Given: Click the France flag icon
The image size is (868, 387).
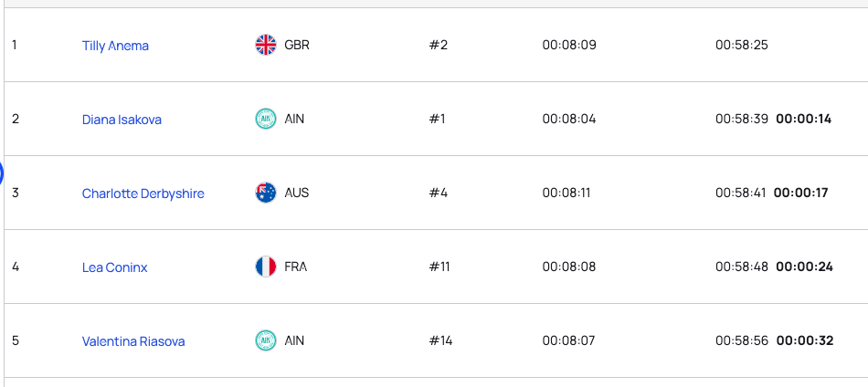Looking at the screenshot, I should click(266, 267).
